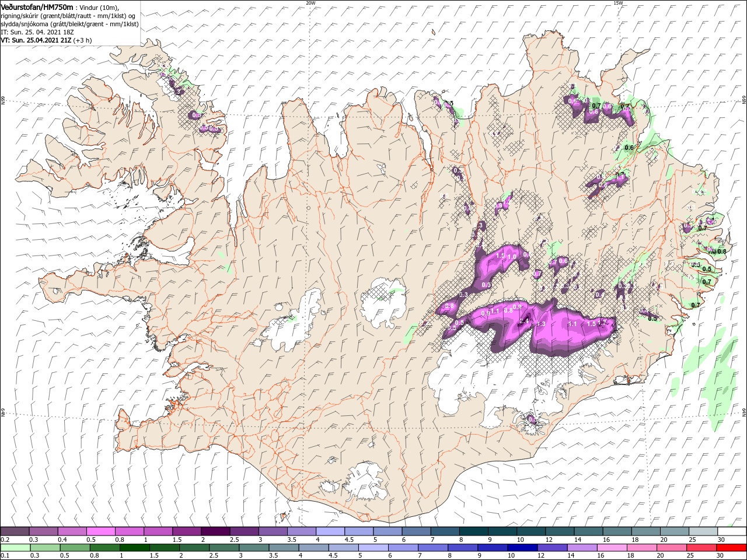Click the 'VT: Sun. 25.04.2021 21Z' valid time line
Viewport: 747px width, 560px height.
coord(35,41)
